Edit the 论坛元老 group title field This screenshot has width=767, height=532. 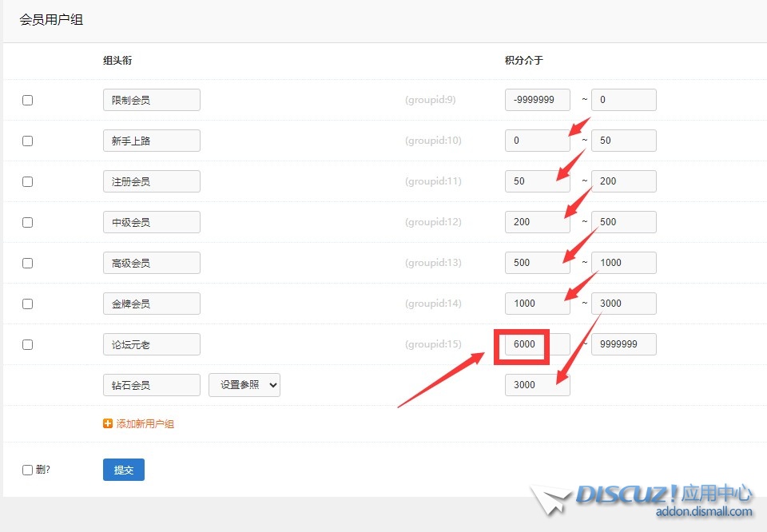pyautogui.click(x=152, y=344)
